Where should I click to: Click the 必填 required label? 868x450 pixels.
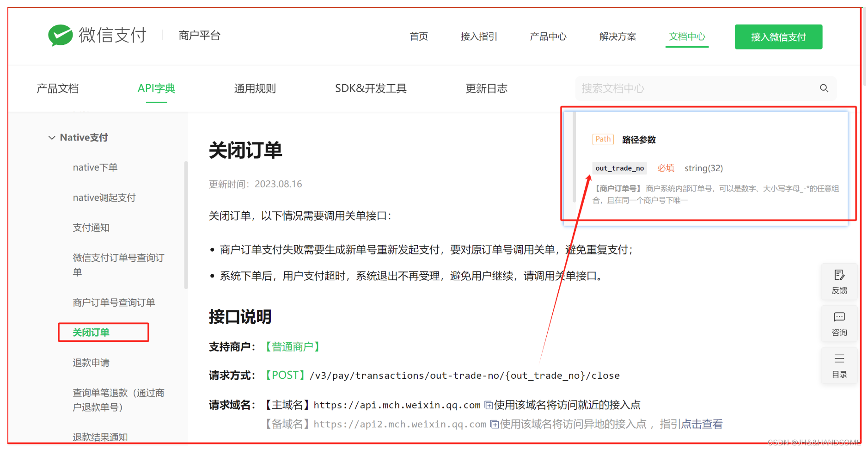tap(666, 168)
